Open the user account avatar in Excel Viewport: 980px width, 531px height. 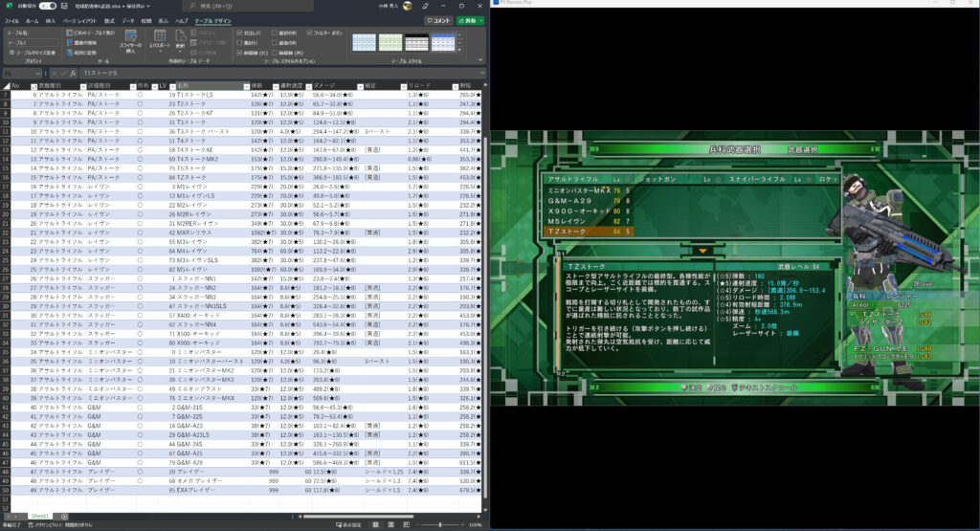click(408, 6)
